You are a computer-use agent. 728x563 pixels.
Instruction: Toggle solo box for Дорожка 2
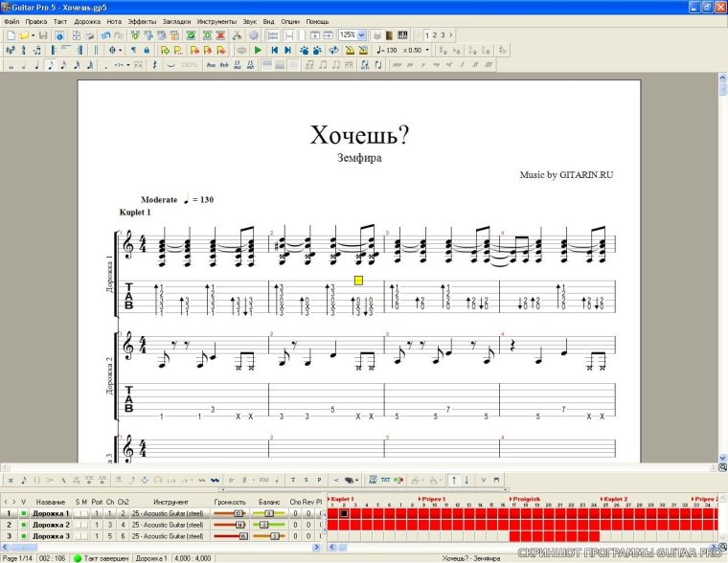78,525
